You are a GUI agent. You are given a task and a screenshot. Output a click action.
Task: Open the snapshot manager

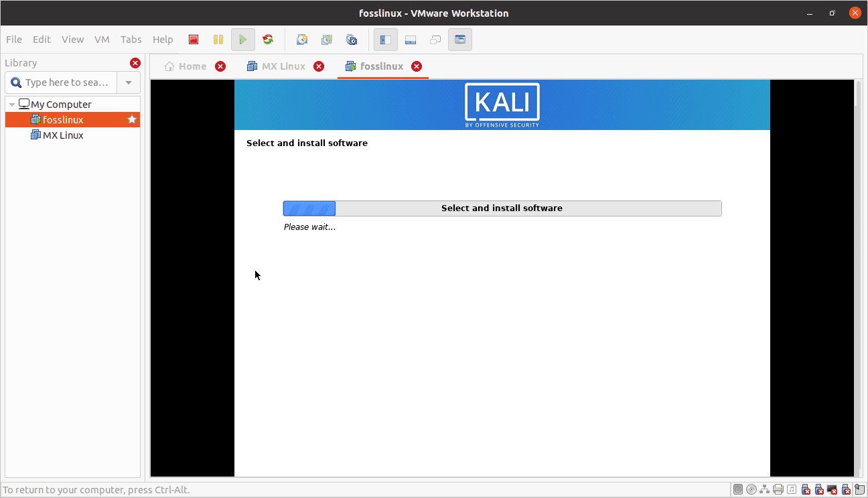[x=352, y=40]
